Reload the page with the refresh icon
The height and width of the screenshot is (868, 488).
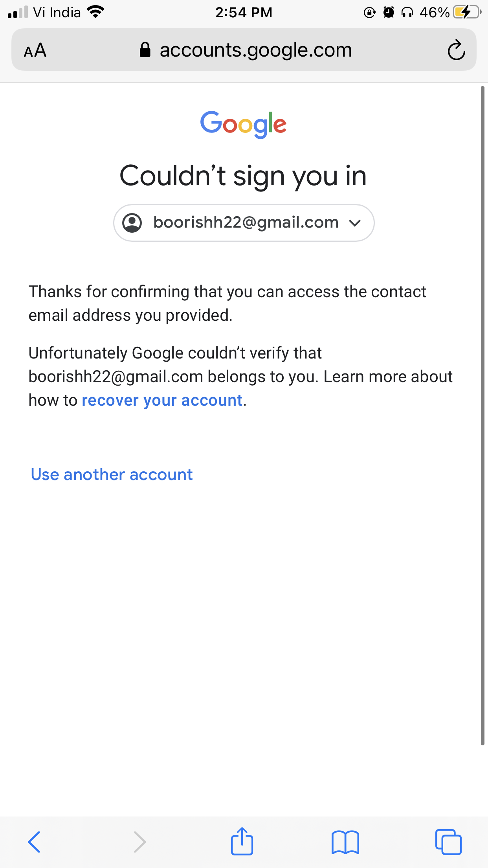pyautogui.click(x=456, y=50)
